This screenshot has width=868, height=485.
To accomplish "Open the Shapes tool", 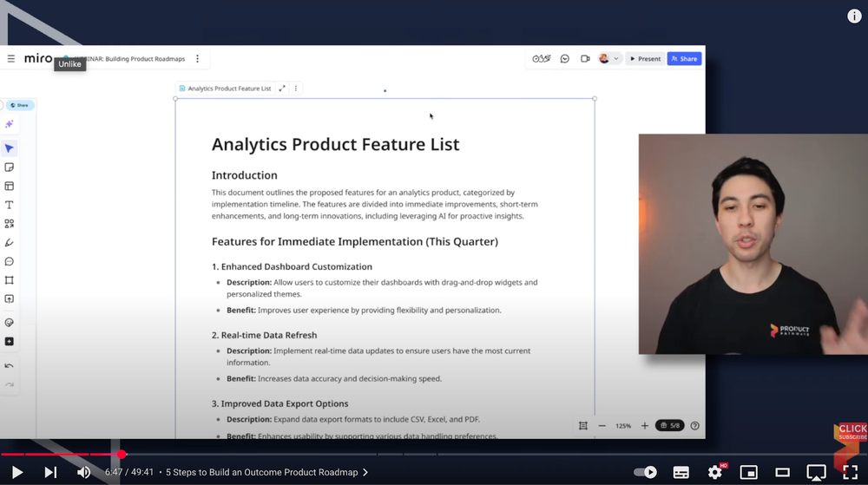I will [10, 224].
